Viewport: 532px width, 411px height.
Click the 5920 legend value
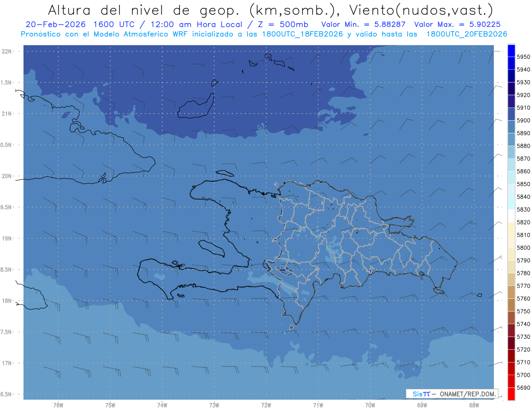point(523,95)
